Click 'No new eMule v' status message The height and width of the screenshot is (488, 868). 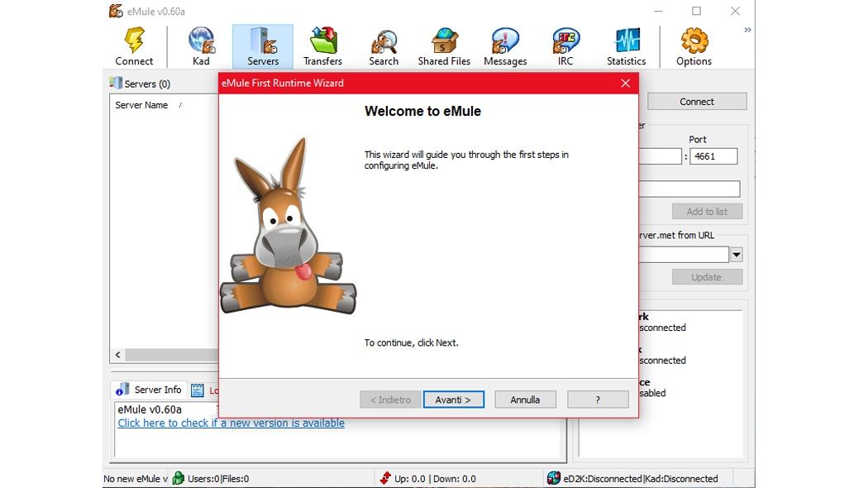pos(135,479)
